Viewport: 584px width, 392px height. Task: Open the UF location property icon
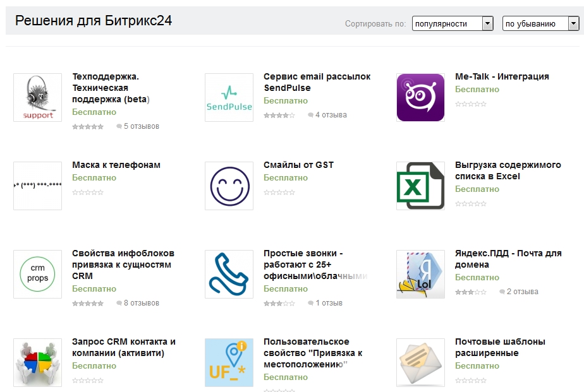point(229,363)
